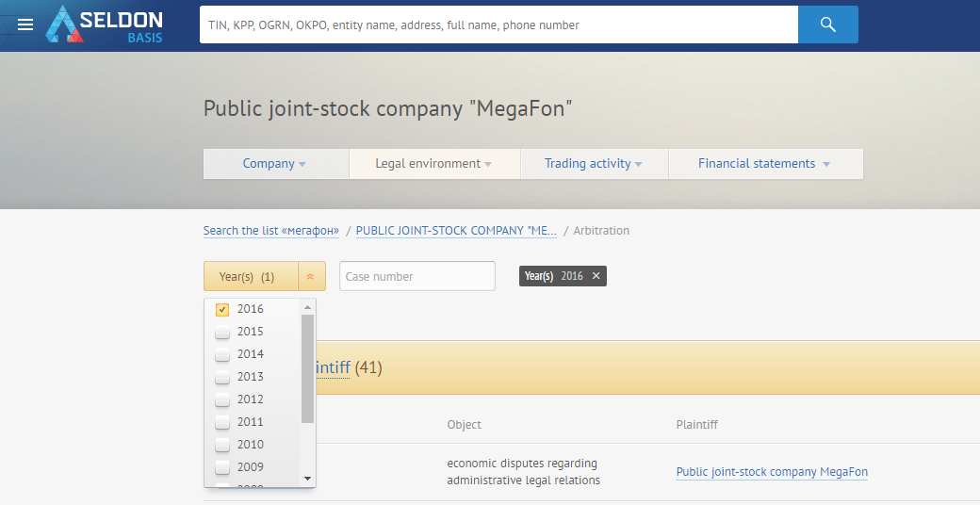Check the 2009 year checkbox
The width and height of the screenshot is (980, 505).
point(222,467)
